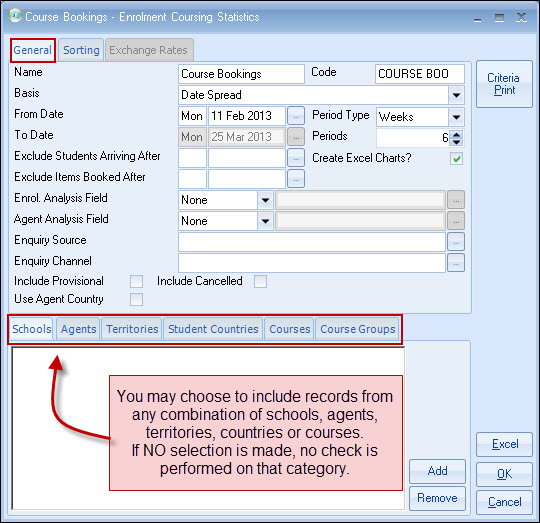
Task: Increase the Periods value with up arrow
Action: tap(456, 135)
